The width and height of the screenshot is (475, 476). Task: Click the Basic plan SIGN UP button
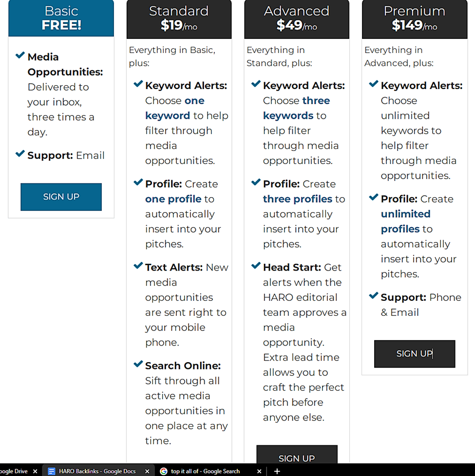coord(61,197)
